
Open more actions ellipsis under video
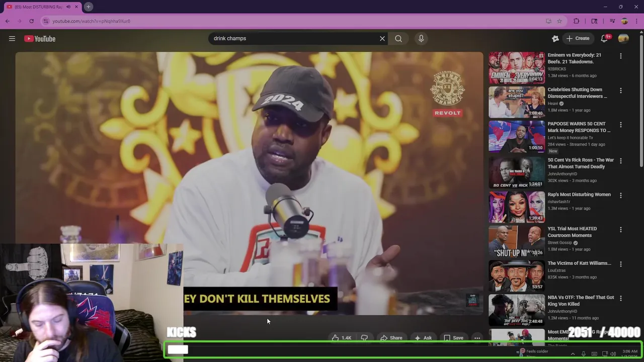point(477,338)
